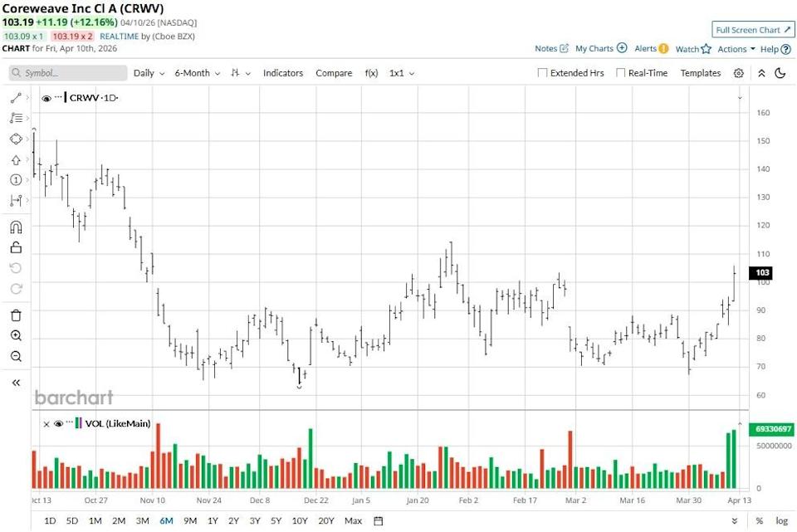The width and height of the screenshot is (797, 532).
Task: Hide the VOL indicator via its eye toggle
Action: 58,423
